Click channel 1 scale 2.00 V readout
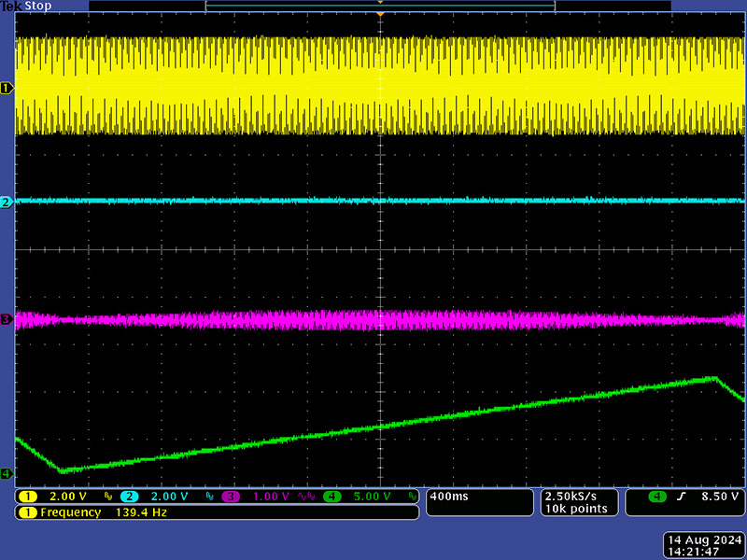Viewport: 747px width, 560px height. 68,497
